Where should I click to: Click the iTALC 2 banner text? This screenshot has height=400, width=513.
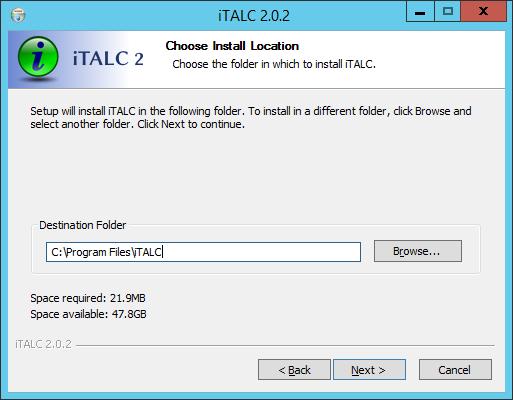point(108,59)
